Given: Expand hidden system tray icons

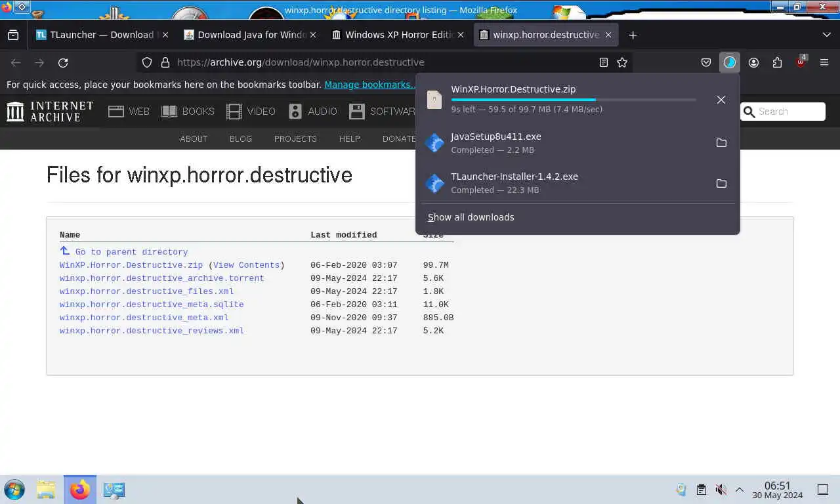Looking at the screenshot, I should coord(740,490).
